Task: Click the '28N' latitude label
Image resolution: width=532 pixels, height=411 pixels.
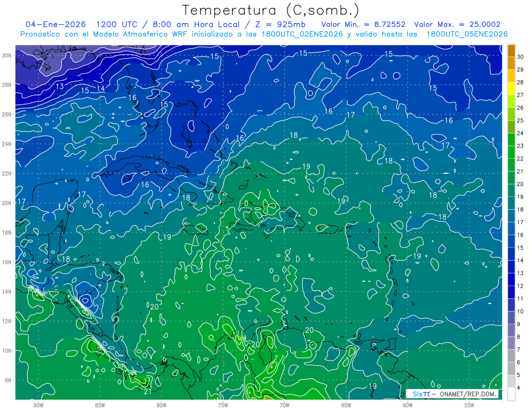Action: pos(7,85)
